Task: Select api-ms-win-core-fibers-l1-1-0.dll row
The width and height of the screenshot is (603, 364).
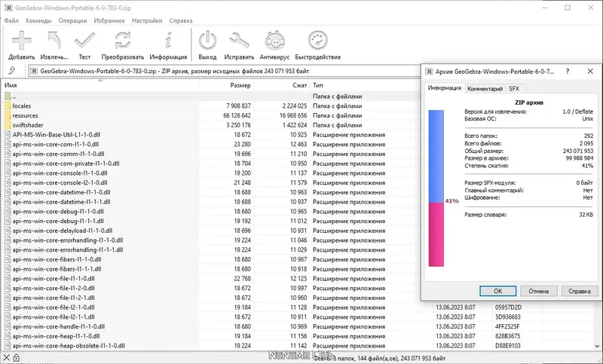Action: [212, 259]
